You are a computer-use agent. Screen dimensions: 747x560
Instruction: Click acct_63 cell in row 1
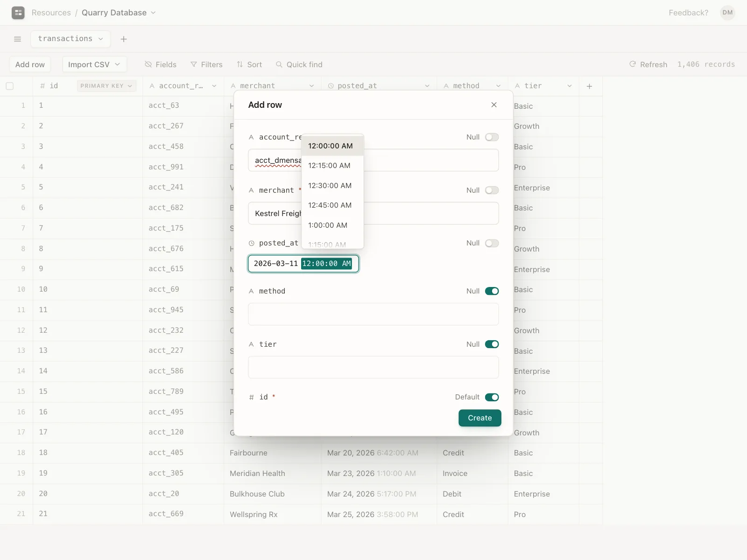point(183,105)
